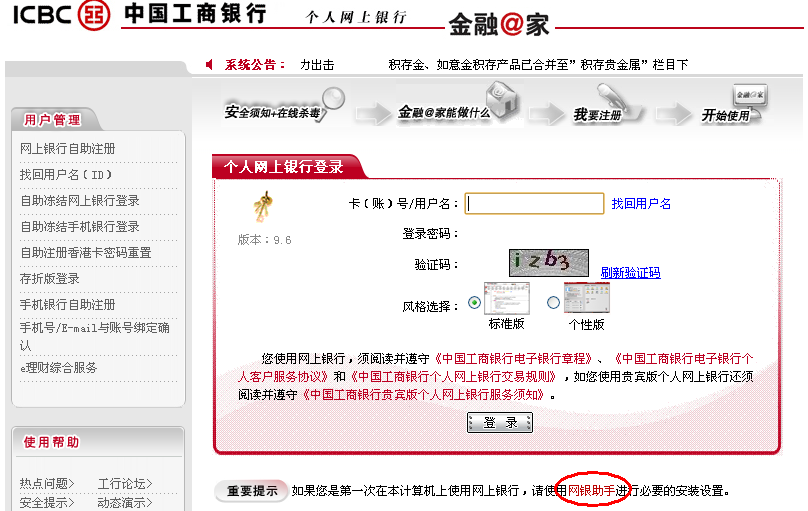
Task: Select the 个性版 style radio button
Action: (553, 302)
